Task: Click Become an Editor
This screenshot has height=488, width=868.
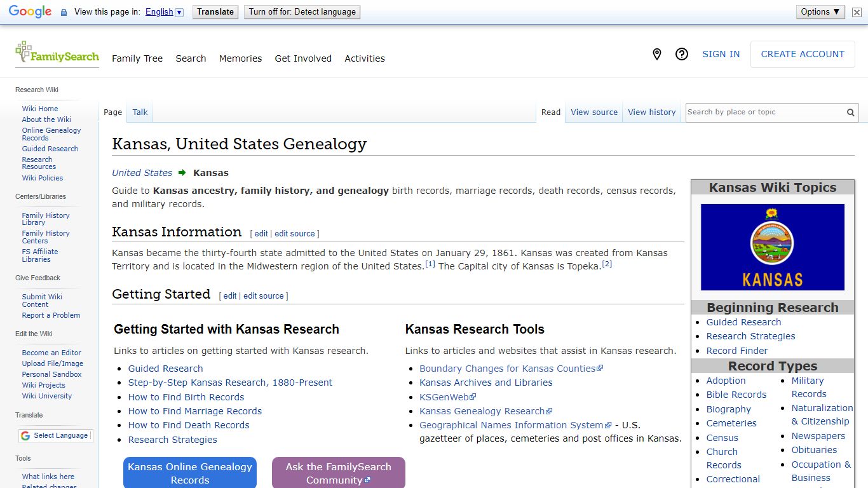Action: [x=51, y=353]
